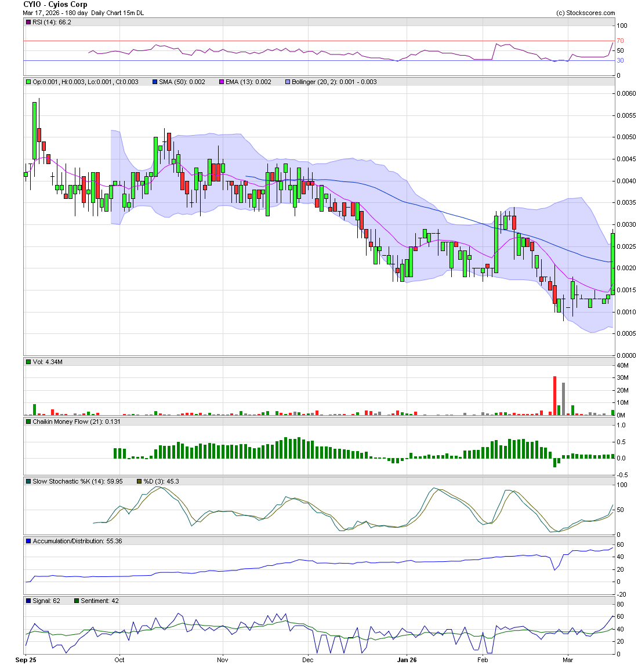Click the 'Sentiment: 42' label
This screenshot has height=672, width=638.
pos(100,601)
